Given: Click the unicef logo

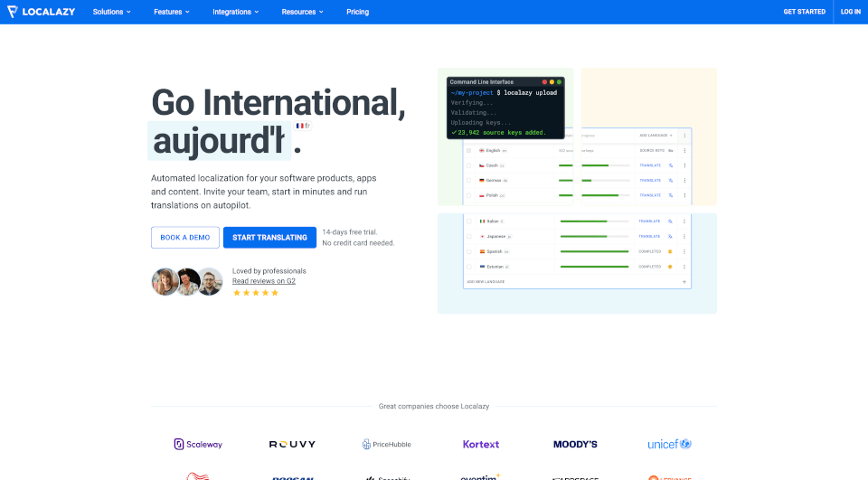Looking at the screenshot, I should (x=669, y=444).
